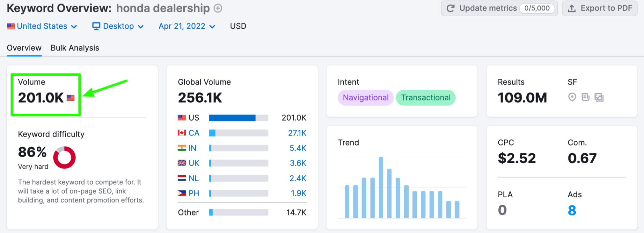The image size is (644, 233).
Task: Click the US flag icon beside Volume 201.0K
Action: (x=70, y=98)
